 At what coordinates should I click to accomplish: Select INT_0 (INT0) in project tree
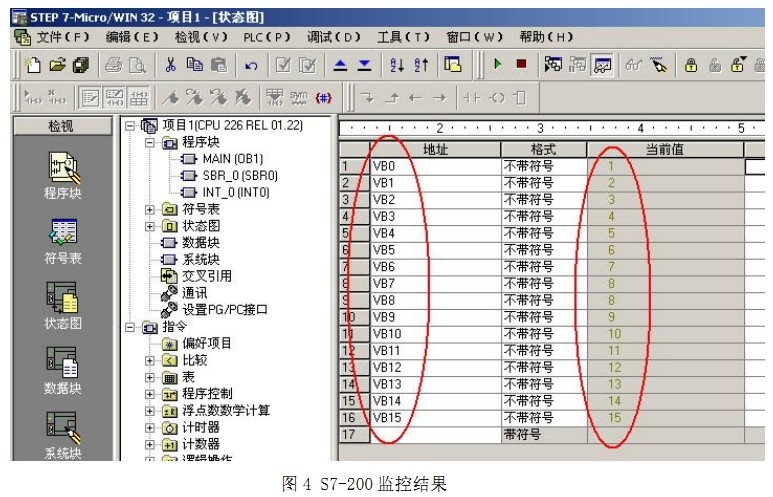tap(236, 192)
